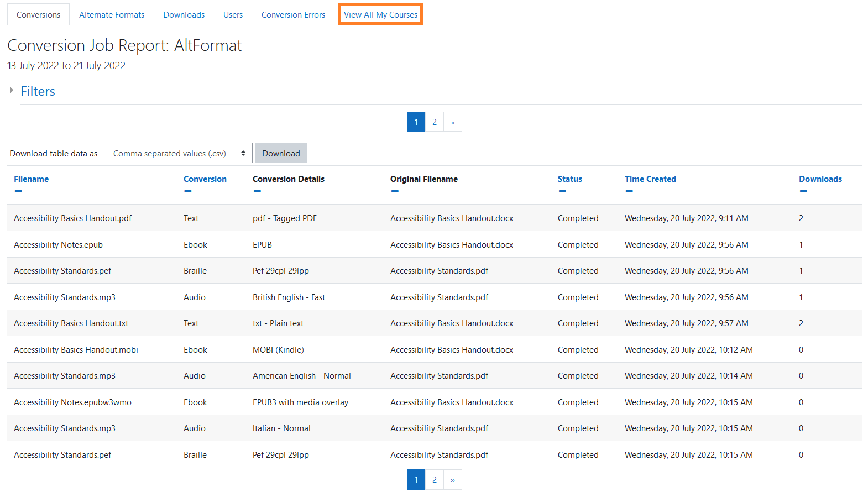Sort by Downloads column header

click(x=820, y=179)
